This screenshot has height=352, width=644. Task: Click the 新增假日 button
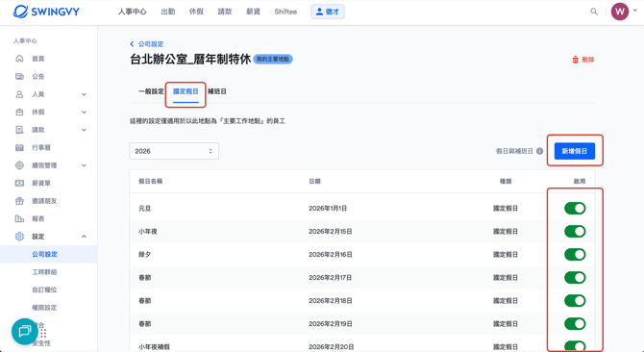point(575,151)
